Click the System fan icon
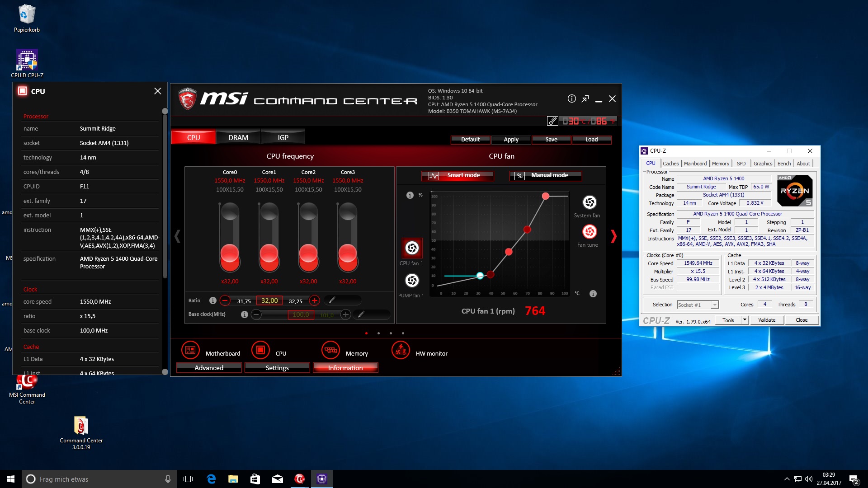Screen dimensions: 868x488 tap(589, 202)
